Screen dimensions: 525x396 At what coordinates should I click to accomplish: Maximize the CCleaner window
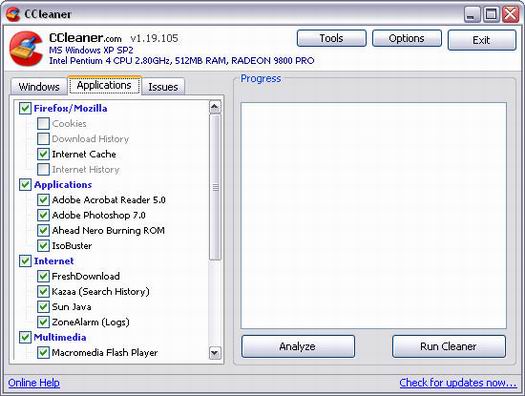point(491,14)
